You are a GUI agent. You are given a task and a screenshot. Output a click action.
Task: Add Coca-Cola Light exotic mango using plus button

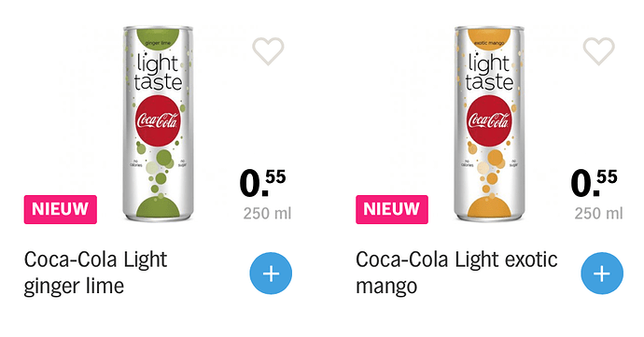click(x=602, y=274)
